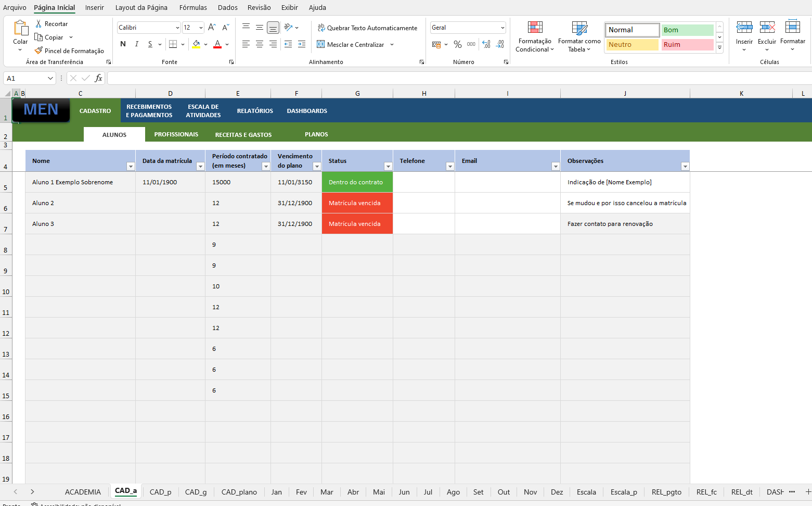Viewport: 812px width, 506px height.
Task: Click the PROFISSIONAIS navigation button
Action: point(176,134)
